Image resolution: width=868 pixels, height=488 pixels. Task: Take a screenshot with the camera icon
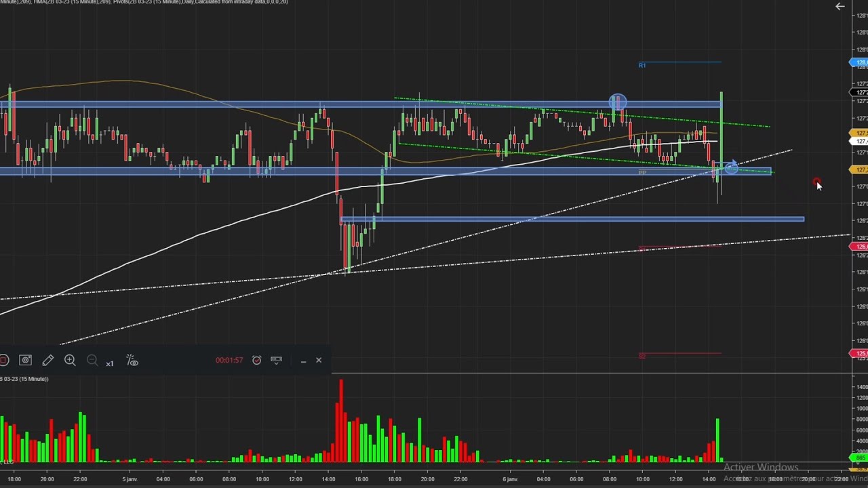[25, 361]
